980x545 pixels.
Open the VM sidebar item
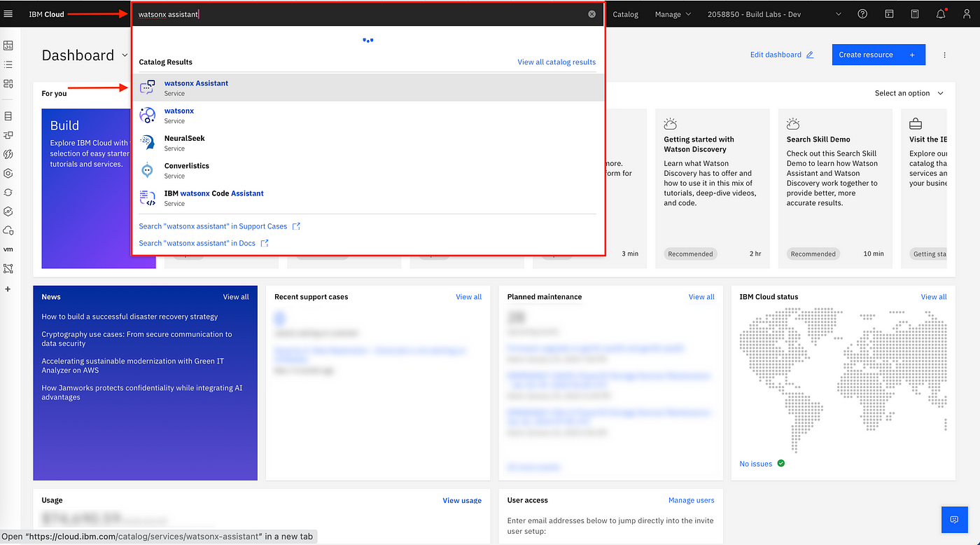[8, 249]
